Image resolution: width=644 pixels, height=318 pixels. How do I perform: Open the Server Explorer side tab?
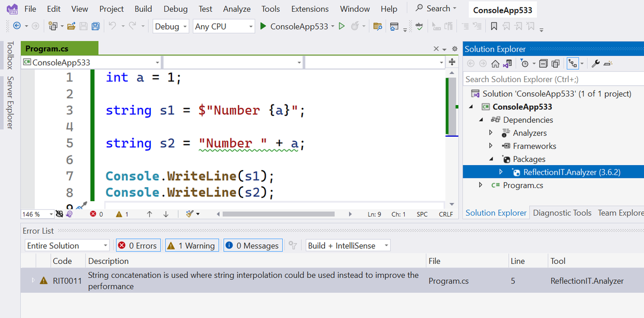tap(9, 102)
